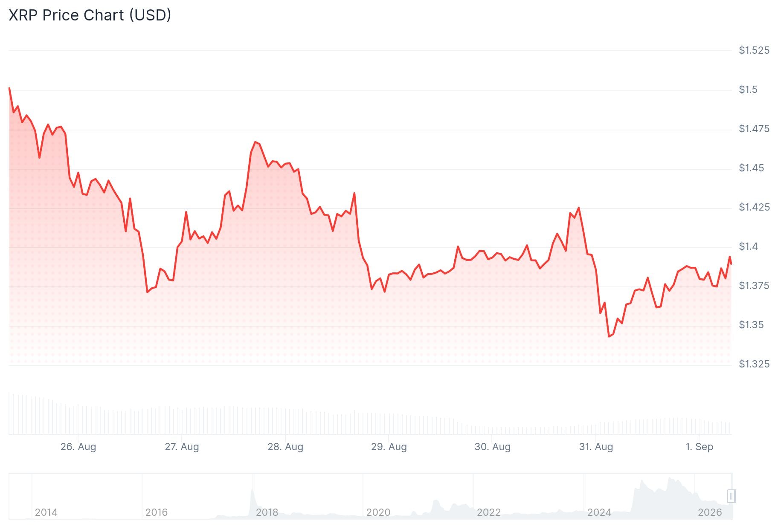
Task: Select the 26. Aug date label
Action: 78,447
